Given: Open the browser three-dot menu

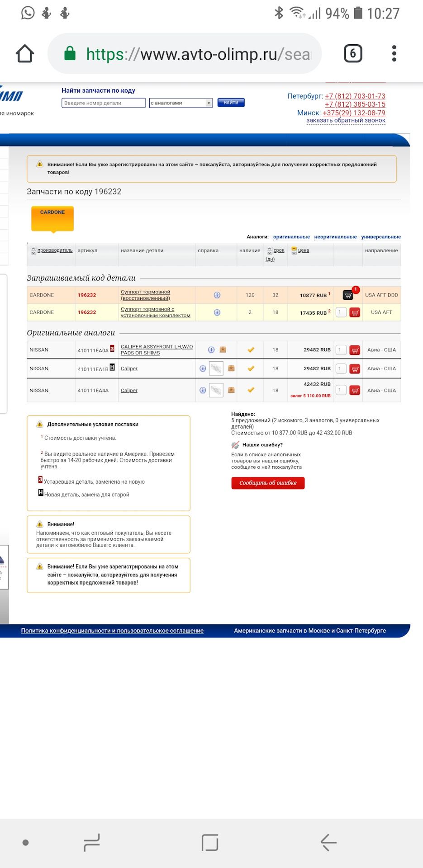Looking at the screenshot, I should coord(394,54).
